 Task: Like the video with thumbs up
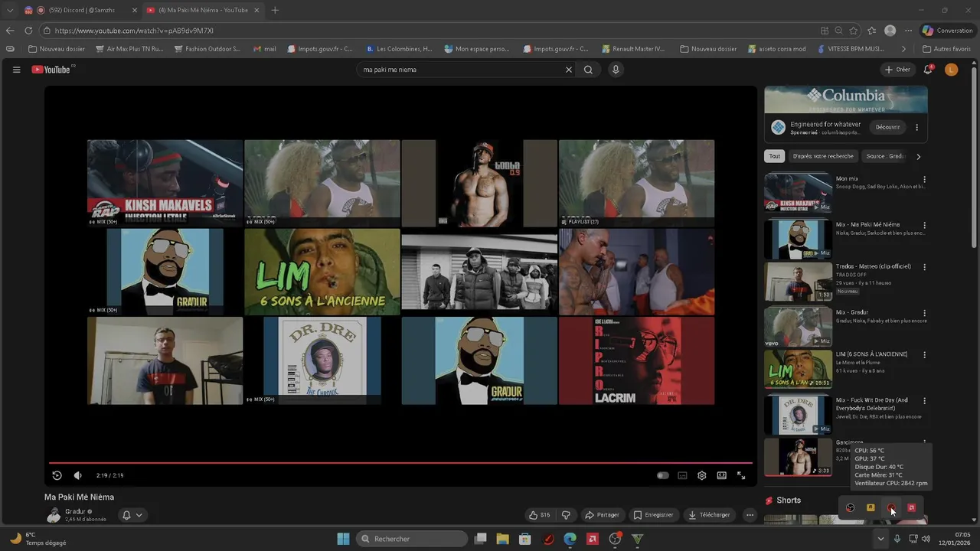539,515
